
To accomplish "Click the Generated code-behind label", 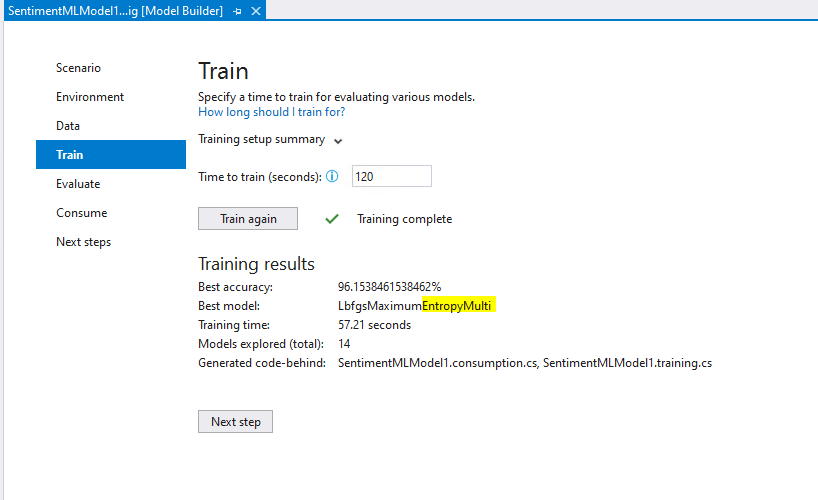I will point(262,363).
